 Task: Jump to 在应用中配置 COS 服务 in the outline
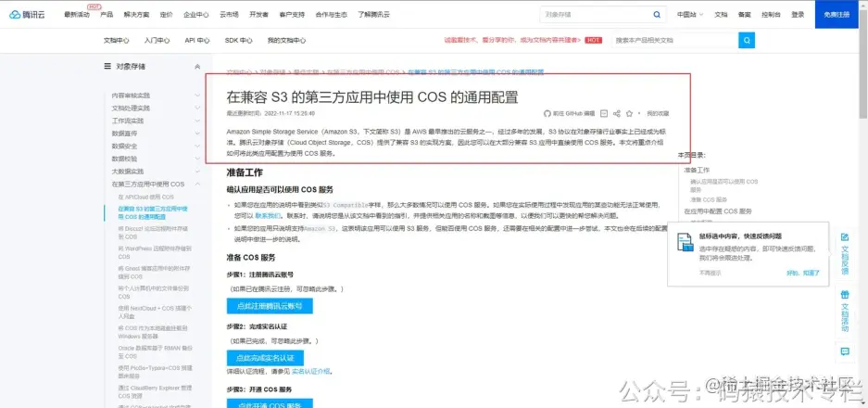click(x=718, y=211)
